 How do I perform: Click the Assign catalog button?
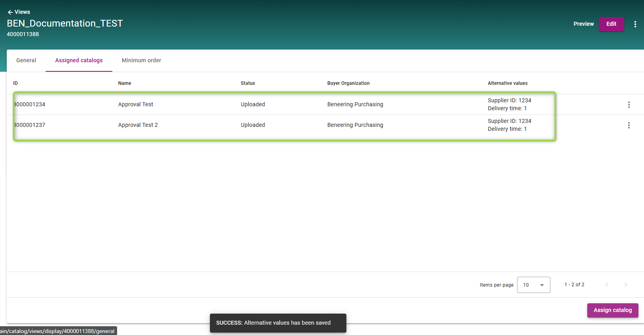click(612, 310)
